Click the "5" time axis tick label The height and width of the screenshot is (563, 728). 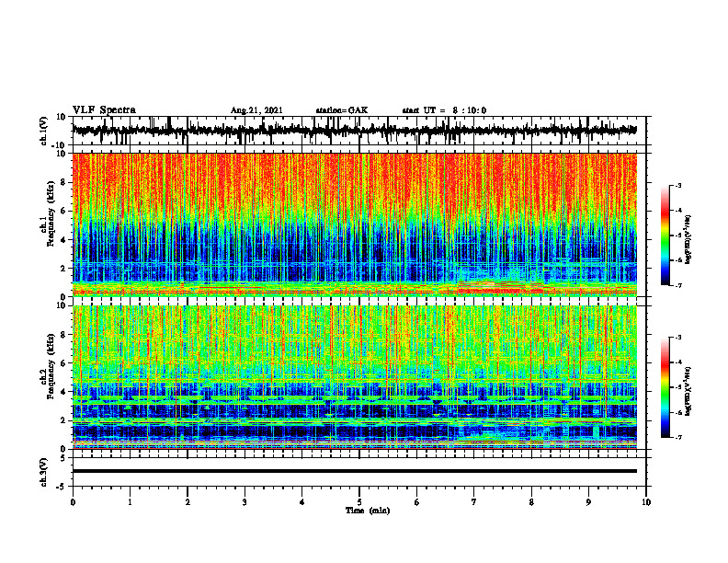(359, 502)
